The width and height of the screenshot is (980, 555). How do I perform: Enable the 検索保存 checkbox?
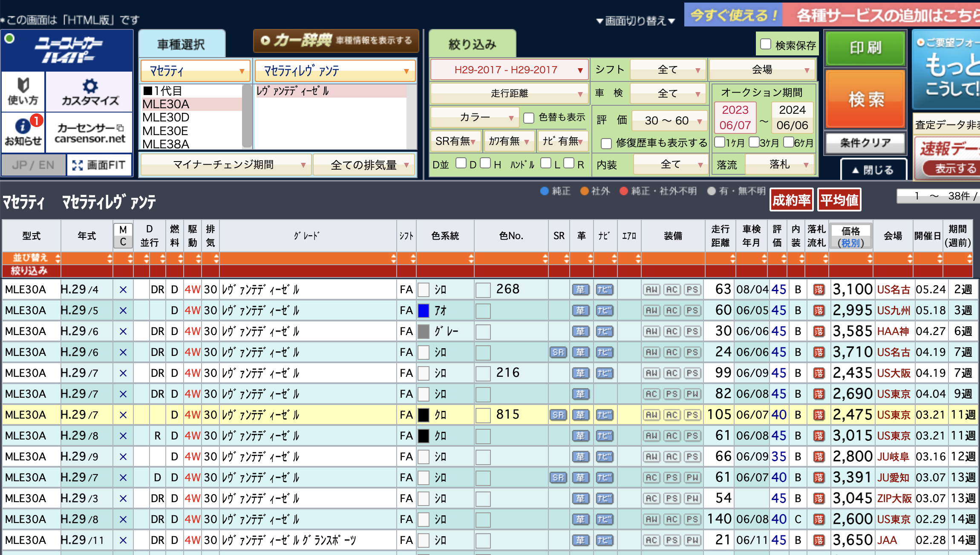(x=766, y=44)
